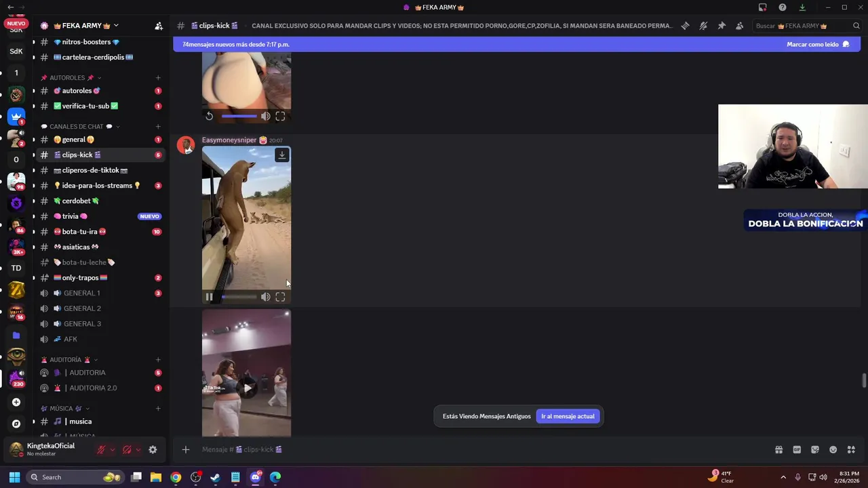The image size is (868, 488).
Task: Open FEKA ARMY server dropdown menu
Action: [x=116, y=26]
